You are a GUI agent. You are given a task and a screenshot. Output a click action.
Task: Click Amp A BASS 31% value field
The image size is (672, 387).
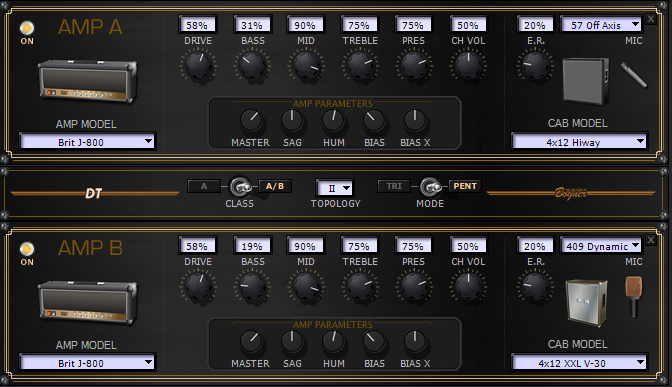click(252, 25)
